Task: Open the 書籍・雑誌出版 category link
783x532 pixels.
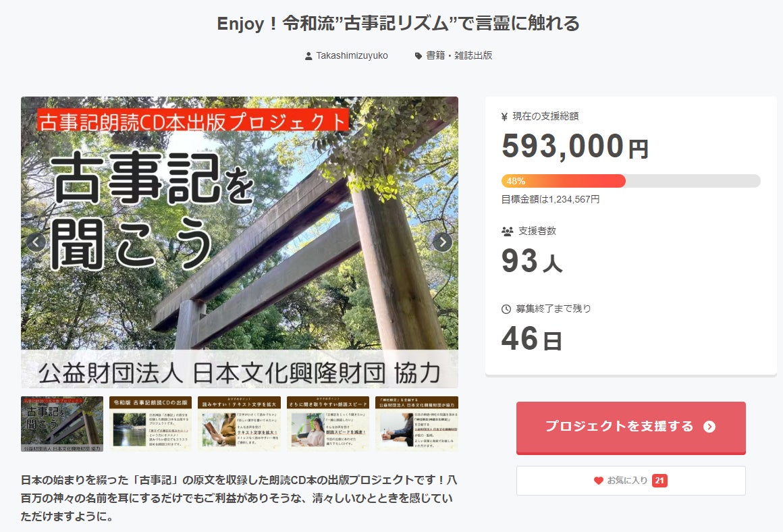Action: click(459, 56)
